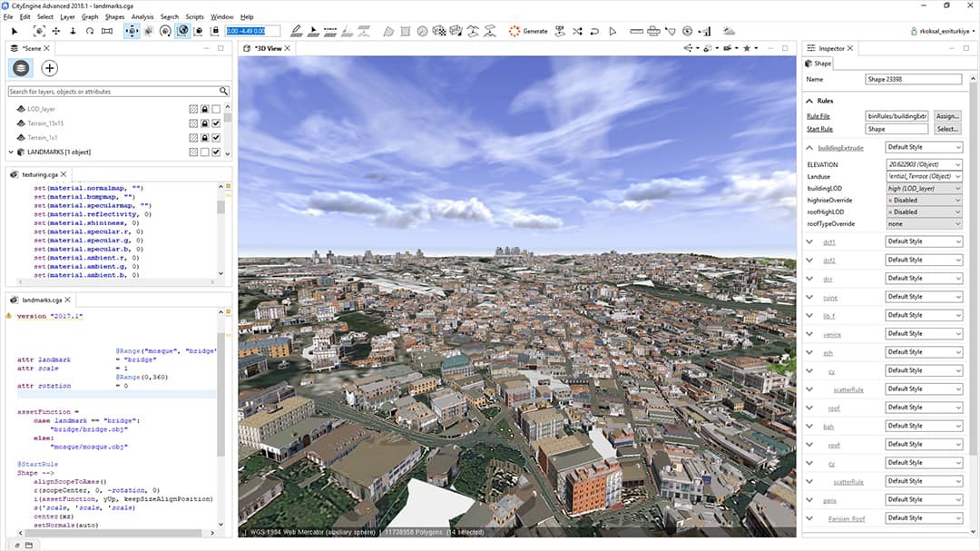Click the coordinates field in toolbar

click(253, 31)
